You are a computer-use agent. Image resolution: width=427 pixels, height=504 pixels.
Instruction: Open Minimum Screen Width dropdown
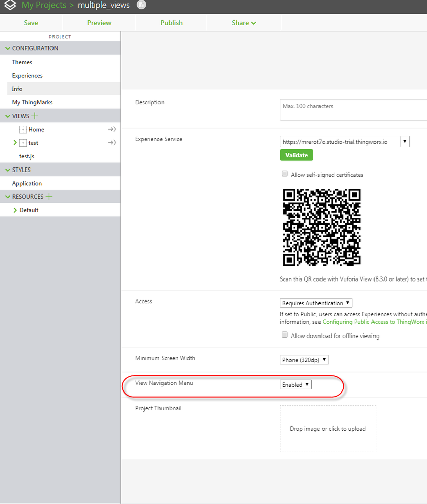304,360
